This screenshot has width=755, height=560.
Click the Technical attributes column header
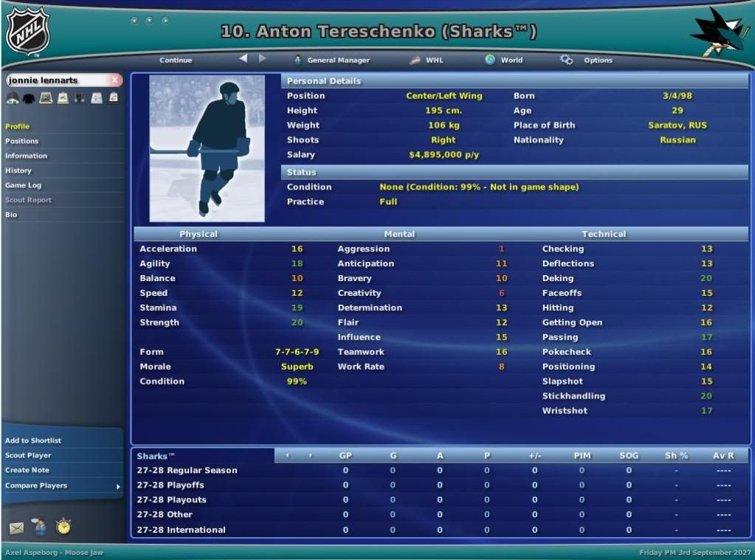(x=604, y=234)
